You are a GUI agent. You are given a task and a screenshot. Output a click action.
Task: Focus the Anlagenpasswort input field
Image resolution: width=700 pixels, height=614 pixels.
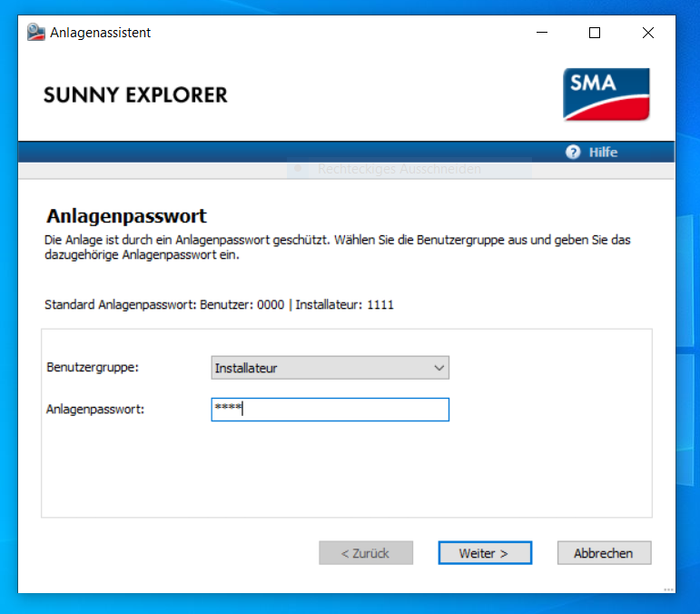pyautogui.click(x=330, y=410)
